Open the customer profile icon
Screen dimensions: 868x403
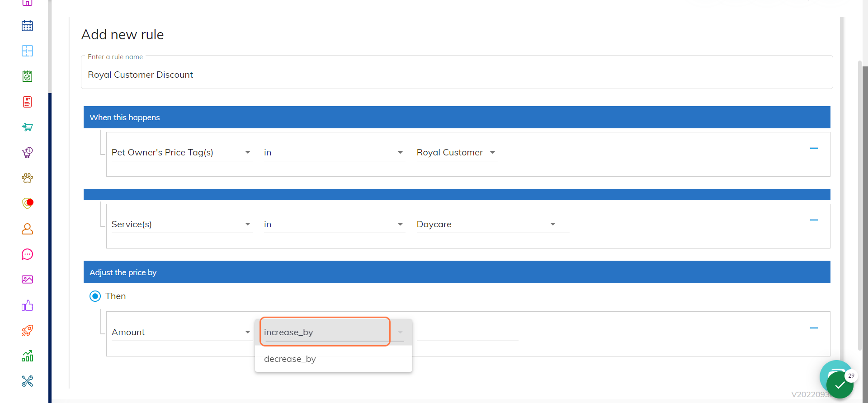tap(27, 229)
